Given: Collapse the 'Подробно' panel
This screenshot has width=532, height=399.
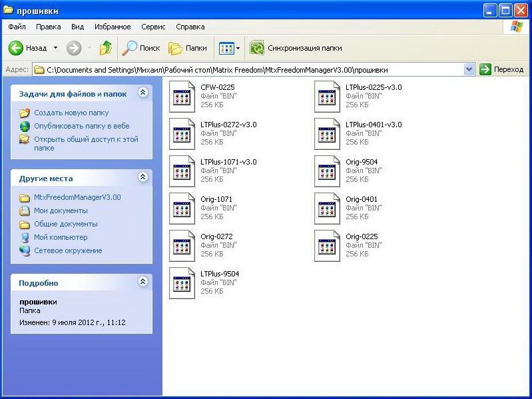Looking at the screenshot, I should 143,281.
